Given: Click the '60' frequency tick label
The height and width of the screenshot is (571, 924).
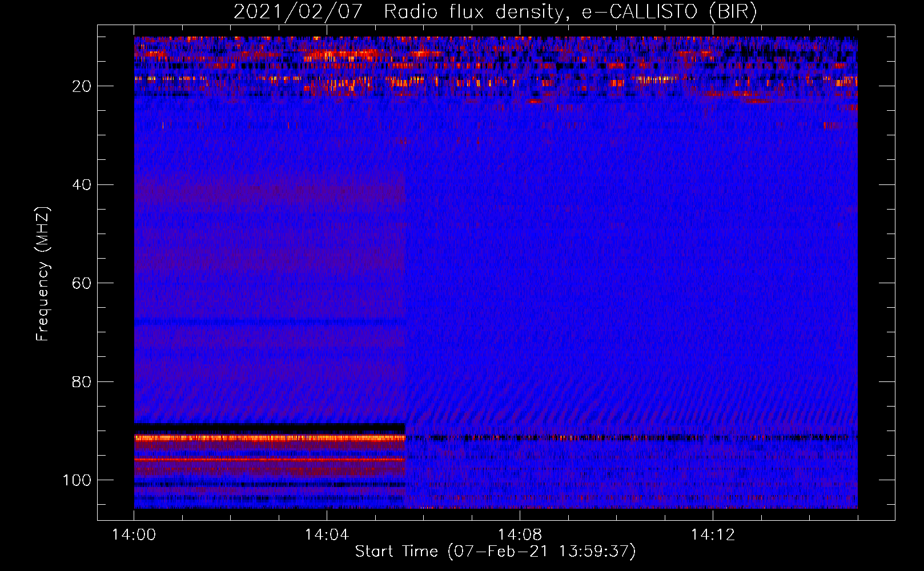Looking at the screenshot, I should pos(82,283).
